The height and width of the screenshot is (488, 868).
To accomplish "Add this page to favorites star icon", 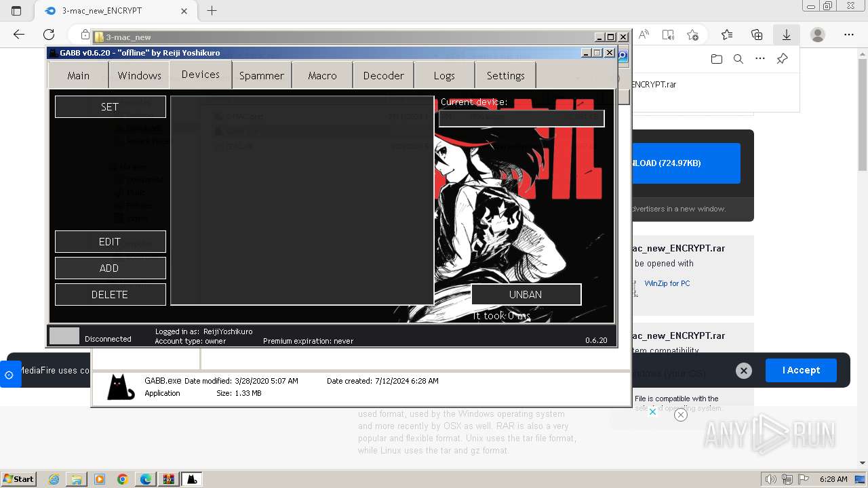I will click(x=692, y=35).
